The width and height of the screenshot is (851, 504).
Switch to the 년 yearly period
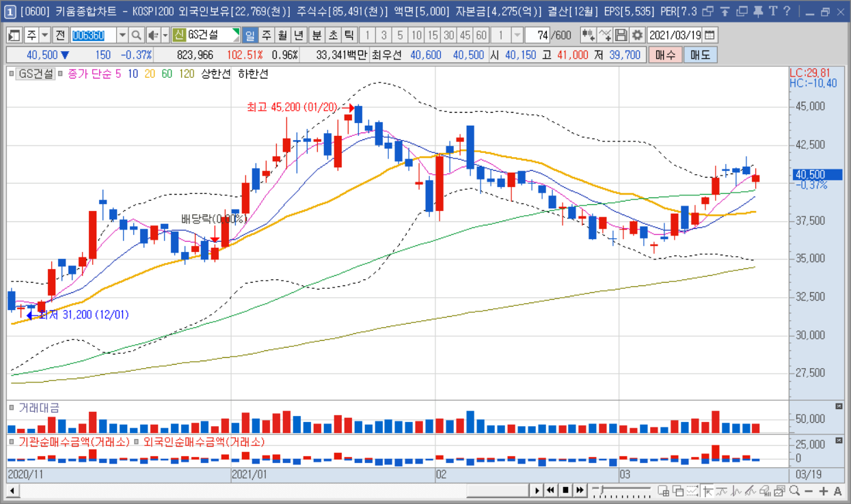[x=299, y=35]
